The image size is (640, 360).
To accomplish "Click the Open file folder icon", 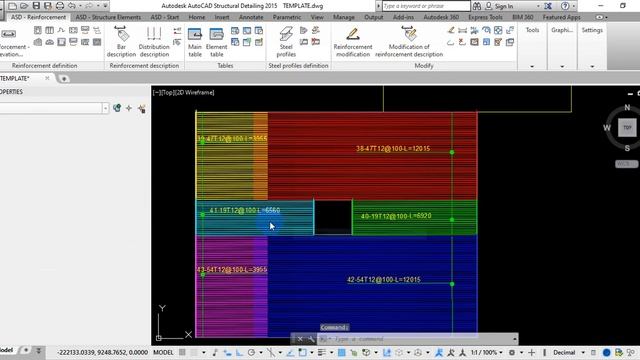I will tap(24, 6).
